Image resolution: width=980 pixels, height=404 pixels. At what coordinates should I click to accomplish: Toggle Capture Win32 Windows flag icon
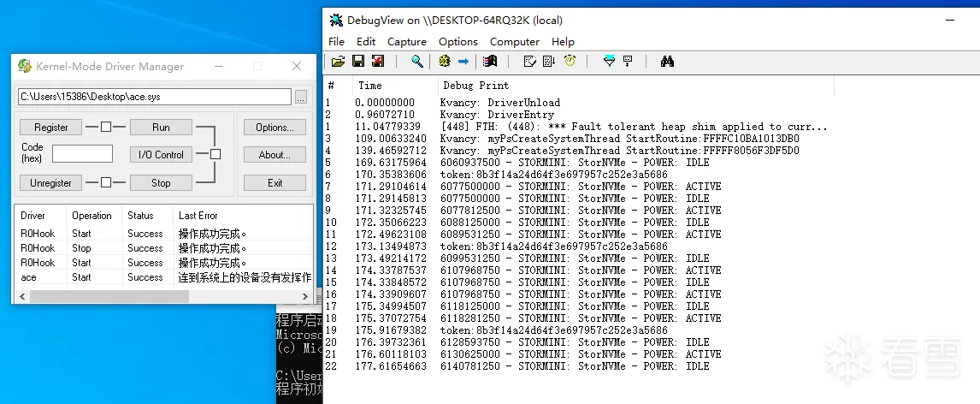coord(490,62)
